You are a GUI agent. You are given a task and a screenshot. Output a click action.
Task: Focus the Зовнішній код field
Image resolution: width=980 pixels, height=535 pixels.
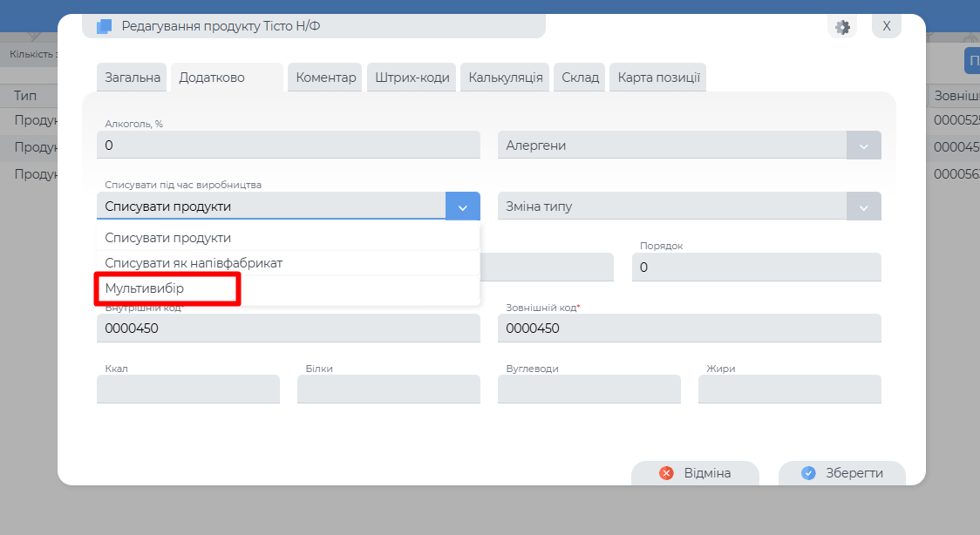tap(689, 328)
